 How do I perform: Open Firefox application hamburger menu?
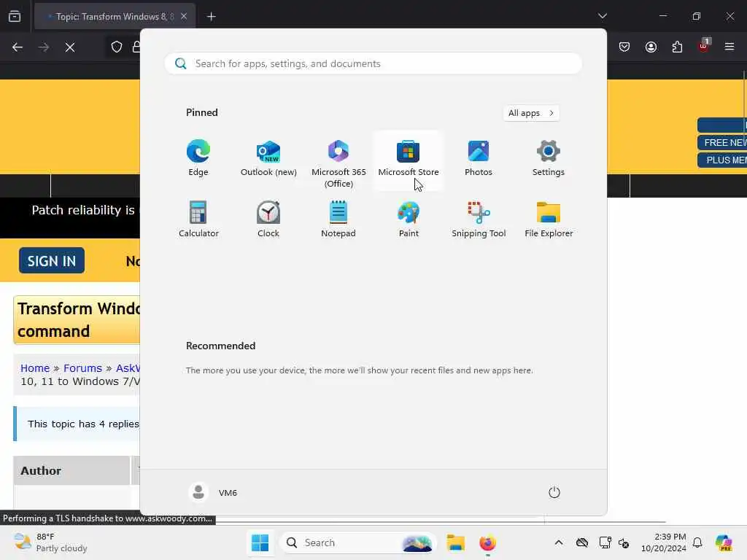click(x=729, y=47)
